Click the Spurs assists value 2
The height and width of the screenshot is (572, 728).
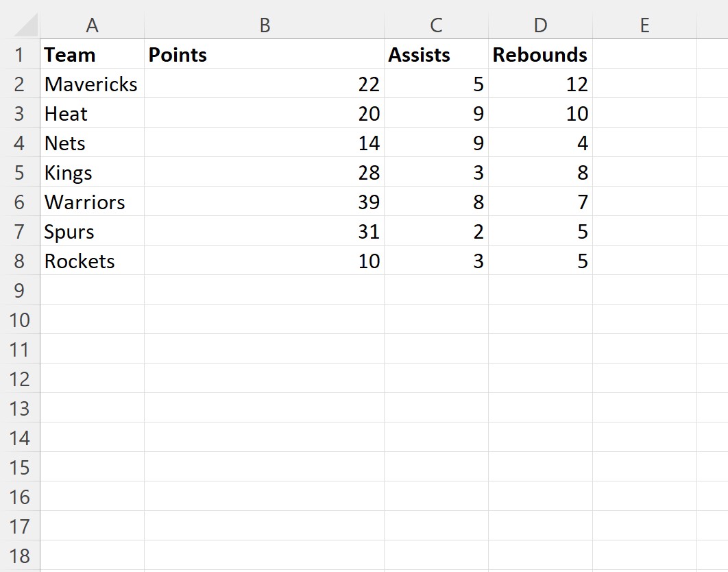click(x=436, y=231)
